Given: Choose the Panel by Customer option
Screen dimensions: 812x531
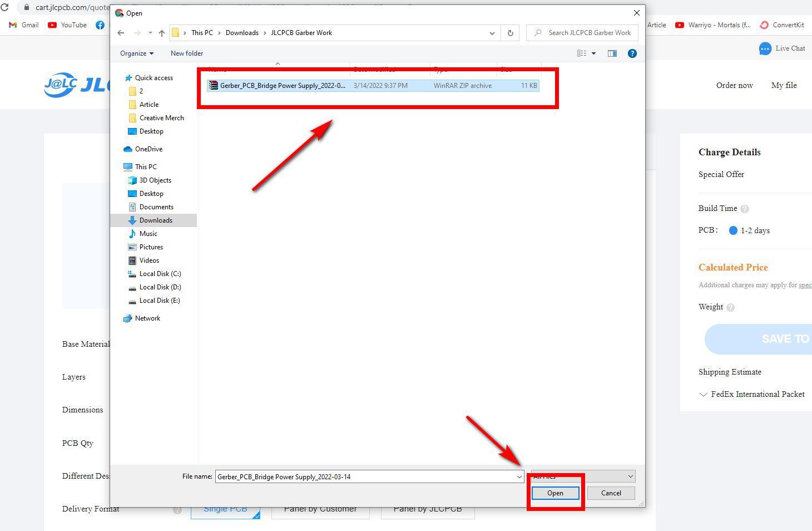Looking at the screenshot, I should tap(320, 509).
